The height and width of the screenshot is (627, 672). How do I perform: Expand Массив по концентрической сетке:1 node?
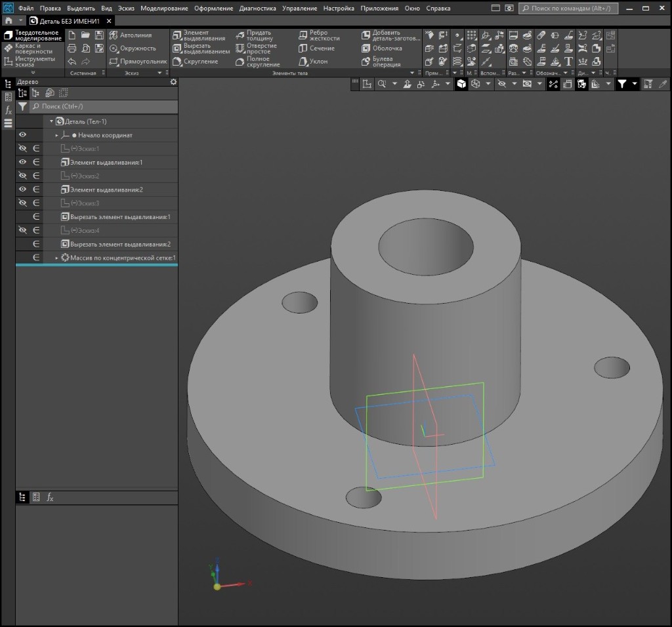(56, 258)
